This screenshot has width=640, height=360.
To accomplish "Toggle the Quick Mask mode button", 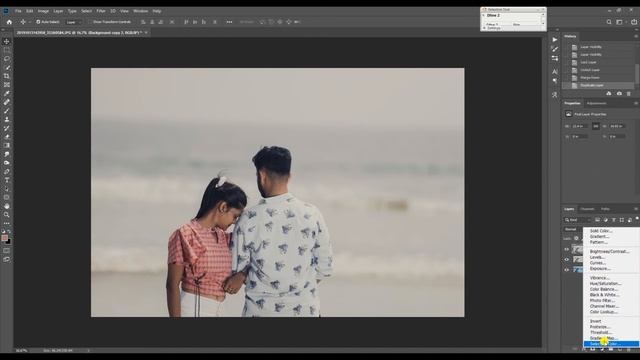I will pos(7,251).
